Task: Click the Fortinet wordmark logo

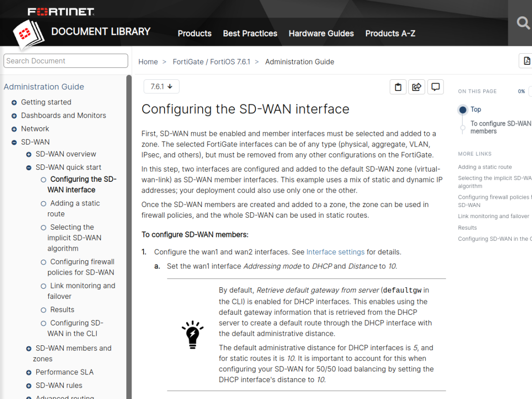Action: point(61,12)
